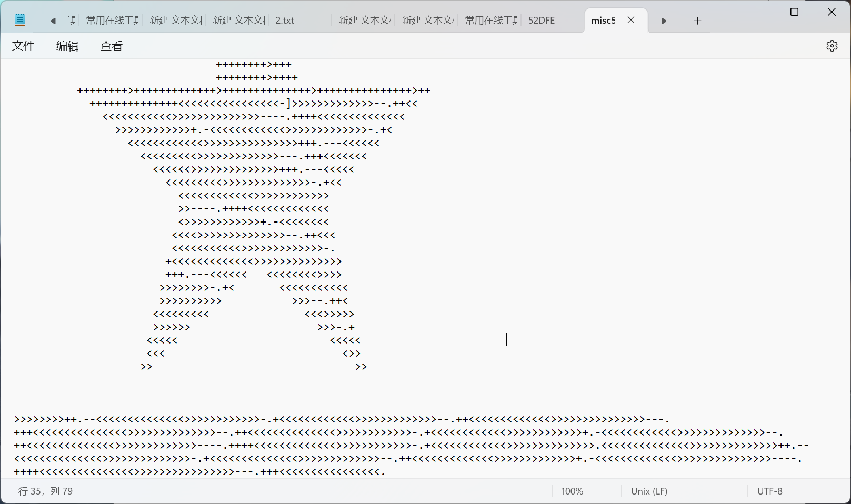Click the Notepad app icon in title bar
Screen dimensions: 851x504
coord(20,21)
